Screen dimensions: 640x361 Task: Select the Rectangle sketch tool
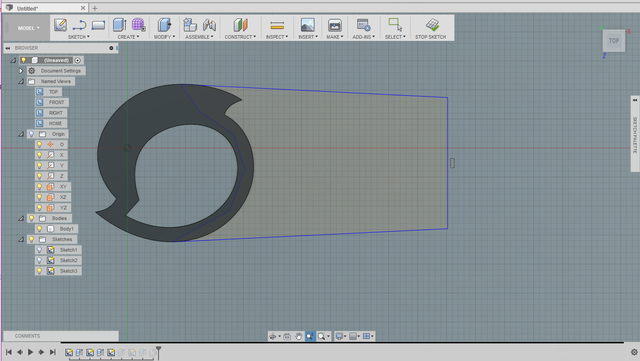98,25
